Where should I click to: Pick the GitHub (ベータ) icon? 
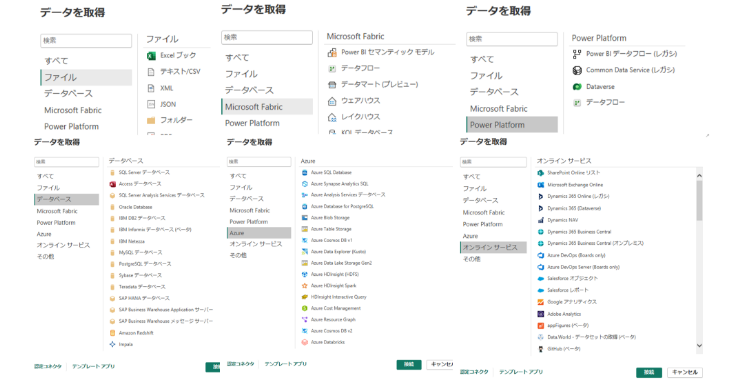click(x=541, y=349)
